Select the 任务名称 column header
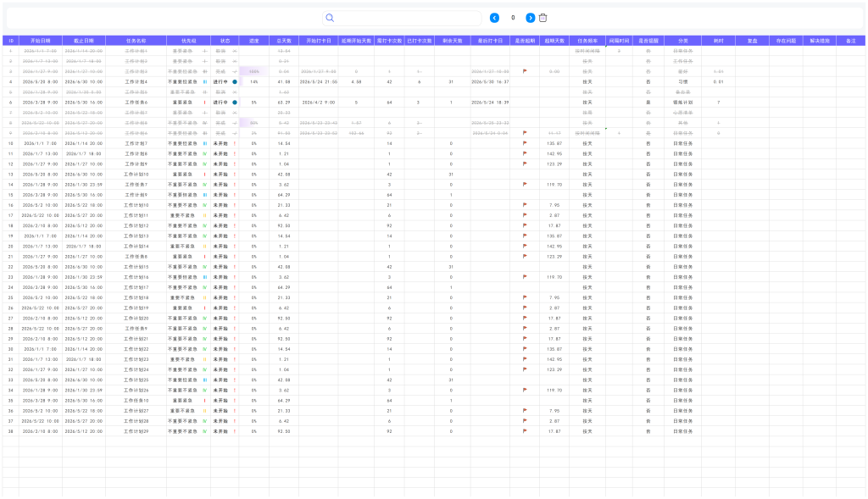The height and width of the screenshot is (499, 868). click(136, 41)
